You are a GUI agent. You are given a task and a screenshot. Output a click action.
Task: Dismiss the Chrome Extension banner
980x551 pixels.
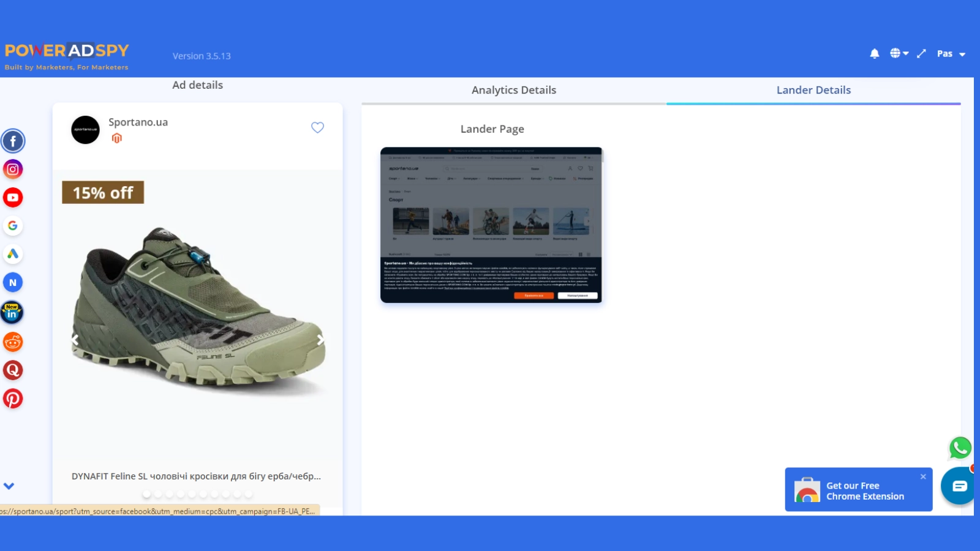[x=923, y=476]
